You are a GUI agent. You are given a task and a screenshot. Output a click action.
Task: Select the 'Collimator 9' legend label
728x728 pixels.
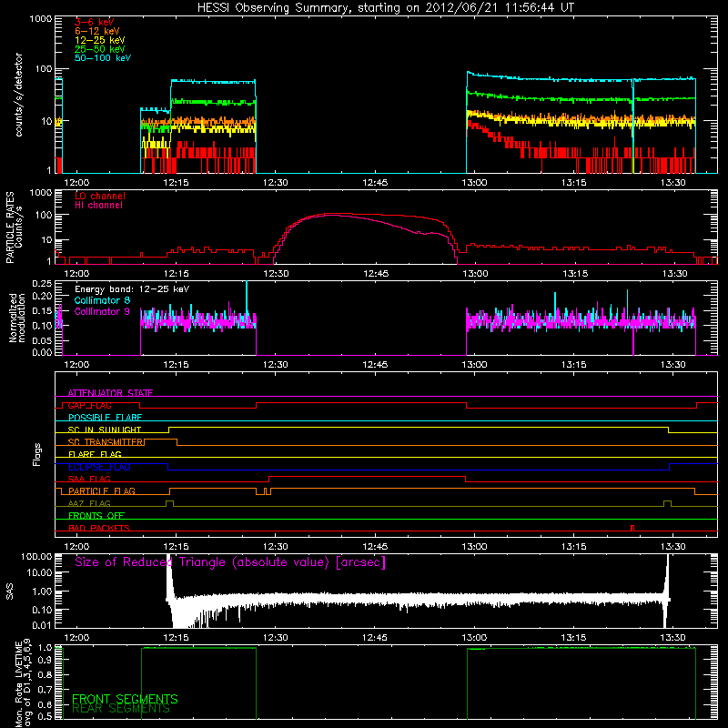coord(102,311)
